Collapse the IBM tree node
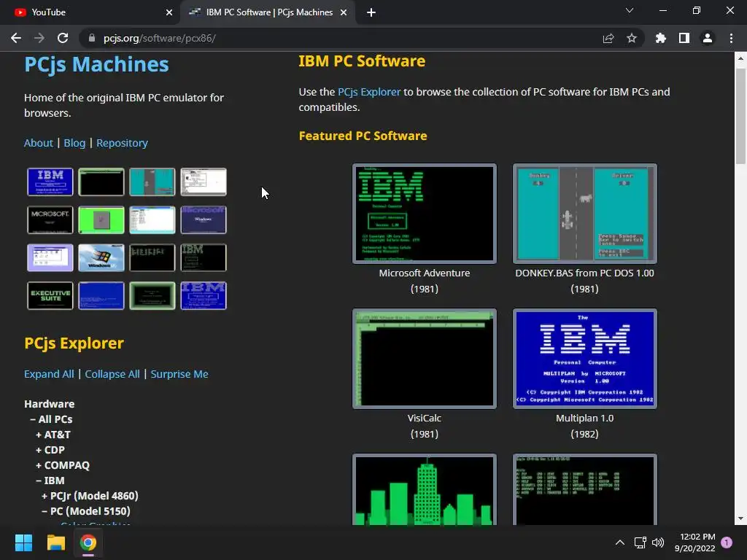This screenshot has width=747, height=560. pyautogui.click(x=50, y=481)
